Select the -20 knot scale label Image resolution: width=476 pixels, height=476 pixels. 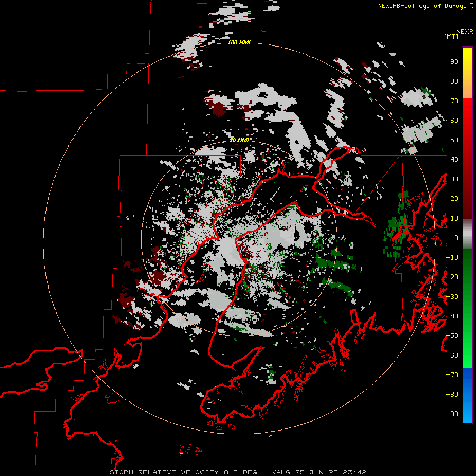[x=452, y=277]
